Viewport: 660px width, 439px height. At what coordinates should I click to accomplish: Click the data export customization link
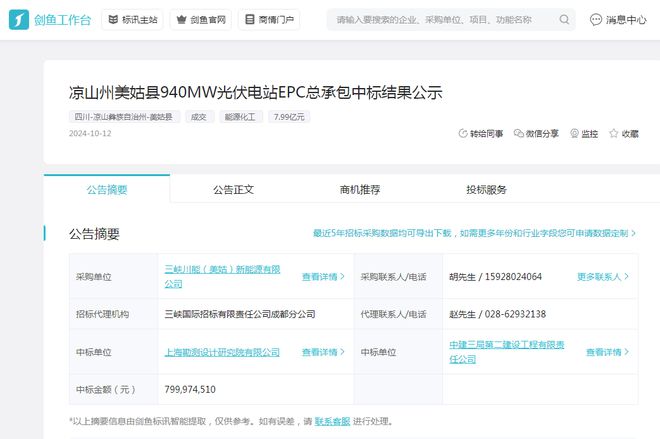pyautogui.click(x=474, y=233)
